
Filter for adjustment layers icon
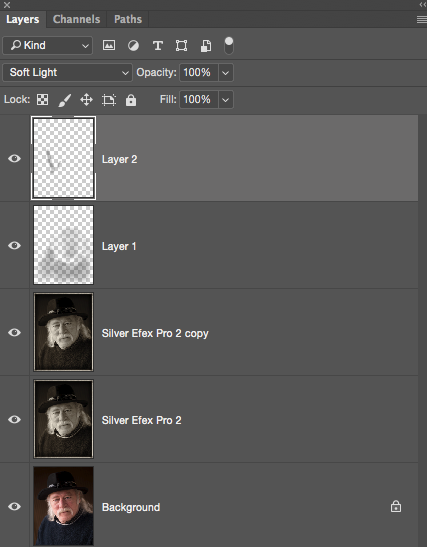(133, 45)
